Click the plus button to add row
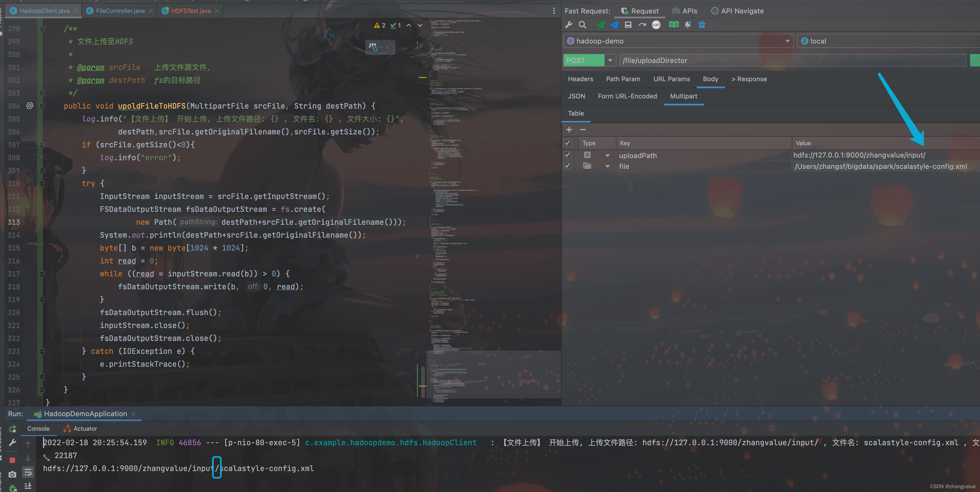The width and height of the screenshot is (980, 492). pyautogui.click(x=569, y=130)
